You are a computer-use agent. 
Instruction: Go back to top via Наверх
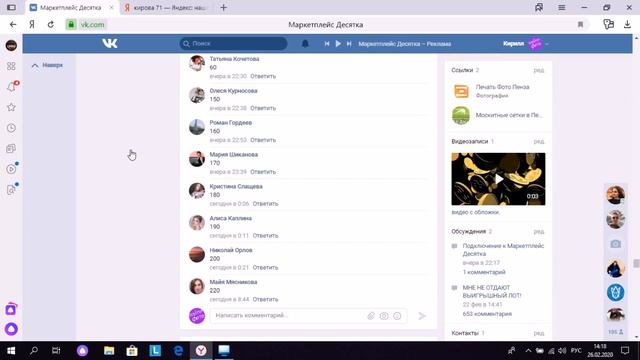(x=48, y=65)
